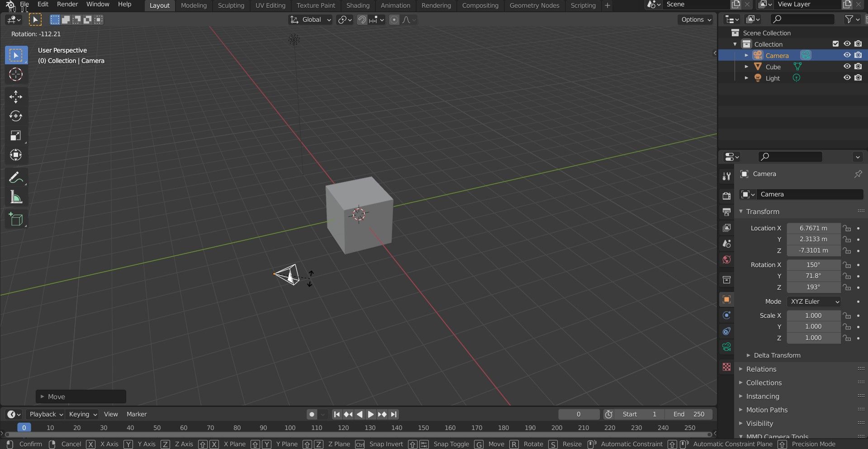Open the Playback dropdown in timeline
868x449 pixels.
45,414
